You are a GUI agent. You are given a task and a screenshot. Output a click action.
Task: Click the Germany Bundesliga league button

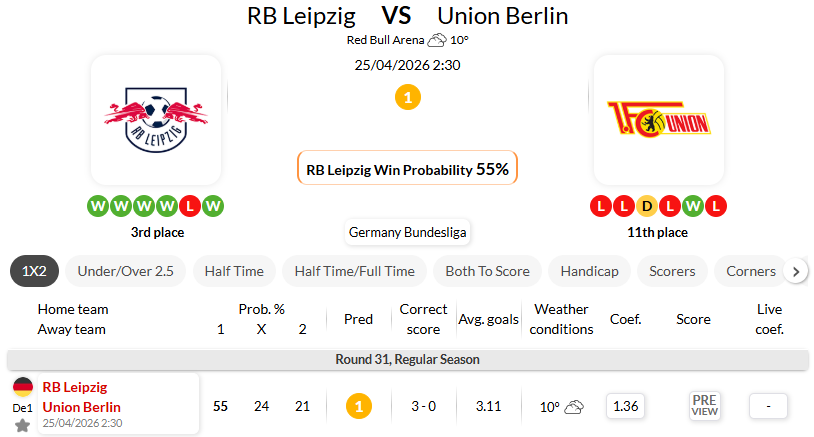pos(407,233)
